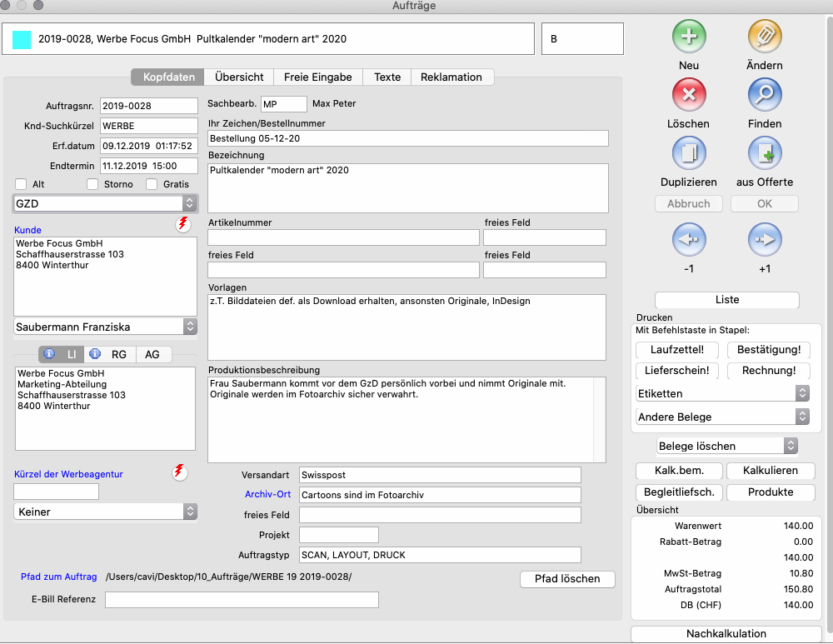Open the Etiketten dropdown
833x644 pixels.
tap(721, 393)
